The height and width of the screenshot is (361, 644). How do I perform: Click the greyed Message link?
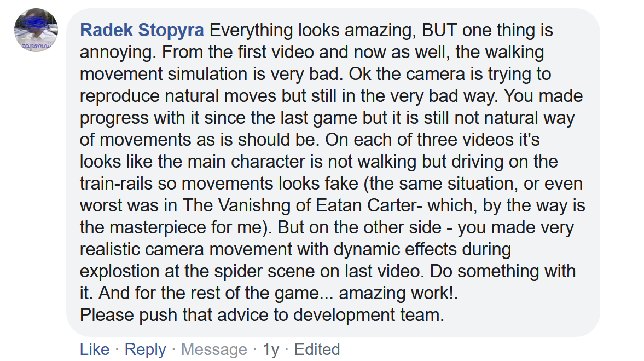tap(213, 349)
